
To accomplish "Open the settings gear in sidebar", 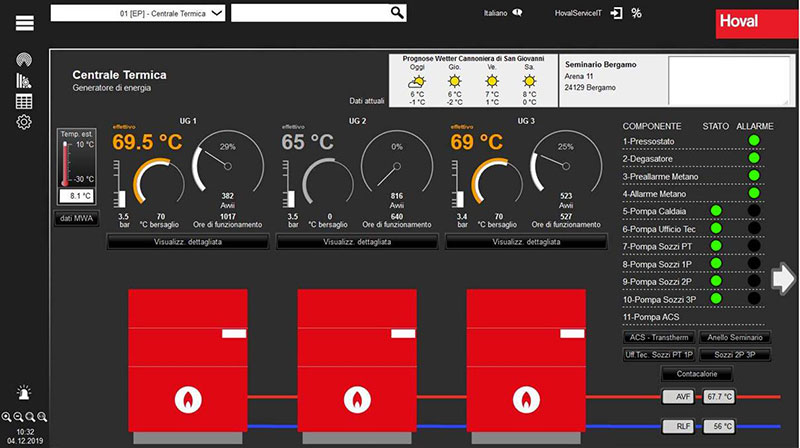I will coord(24,121).
